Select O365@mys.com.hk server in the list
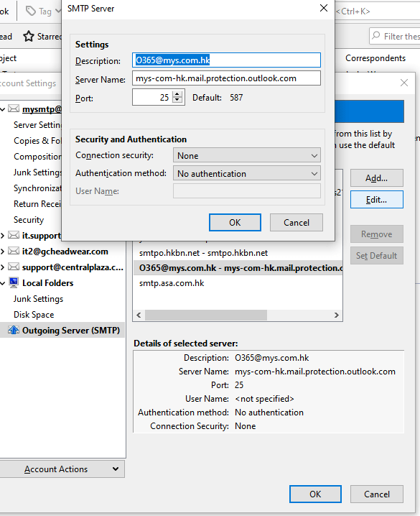420x516 pixels. pos(238,268)
